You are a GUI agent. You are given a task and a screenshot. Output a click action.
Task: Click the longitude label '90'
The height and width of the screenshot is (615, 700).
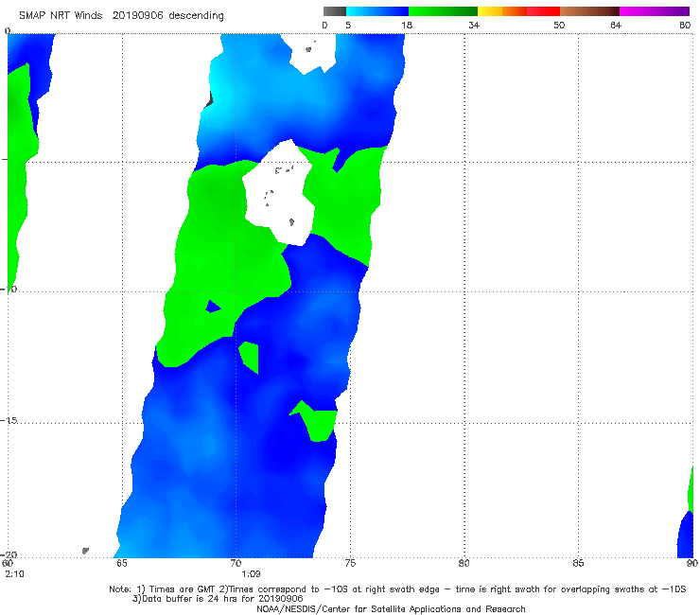pyautogui.click(x=692, y=563)
